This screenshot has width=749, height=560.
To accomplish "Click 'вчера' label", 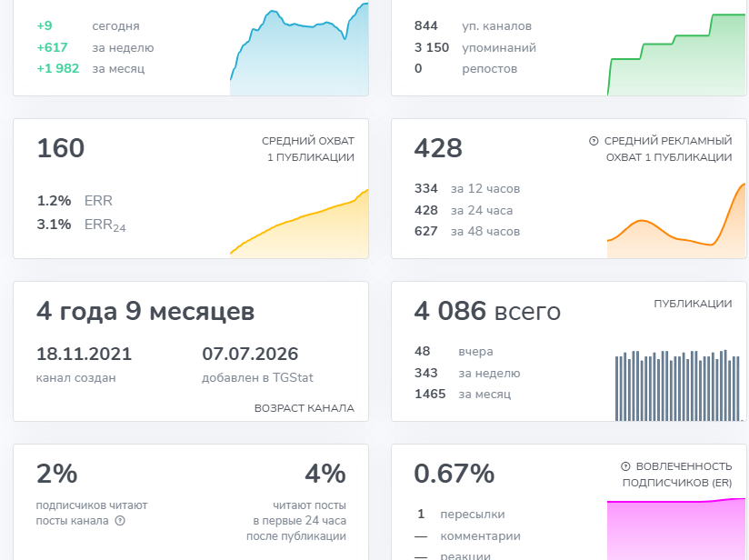I will pyautogui.click(x=475, y=352).
